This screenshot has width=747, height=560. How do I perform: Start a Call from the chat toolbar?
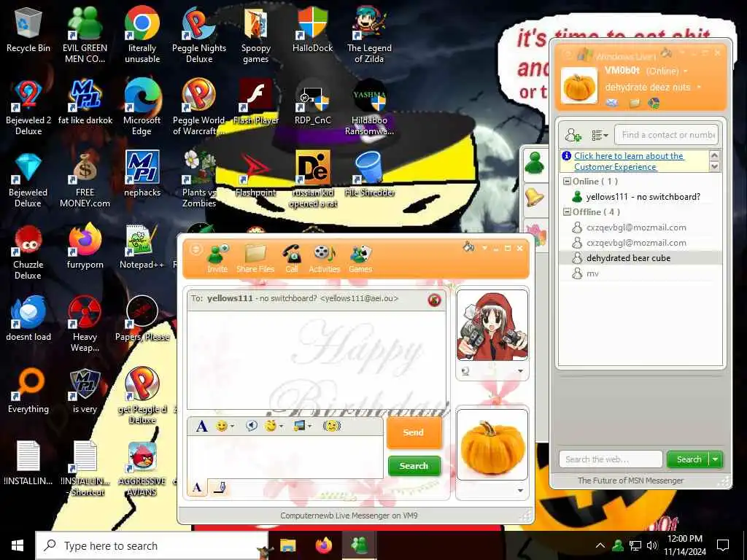(x=292, y=259)
